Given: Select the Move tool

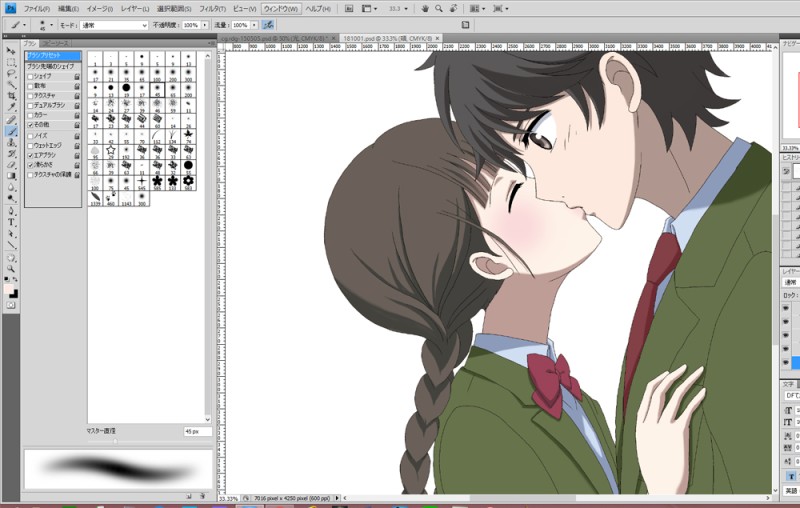Looking at the screenshot, I should click(x=11, y=51).
